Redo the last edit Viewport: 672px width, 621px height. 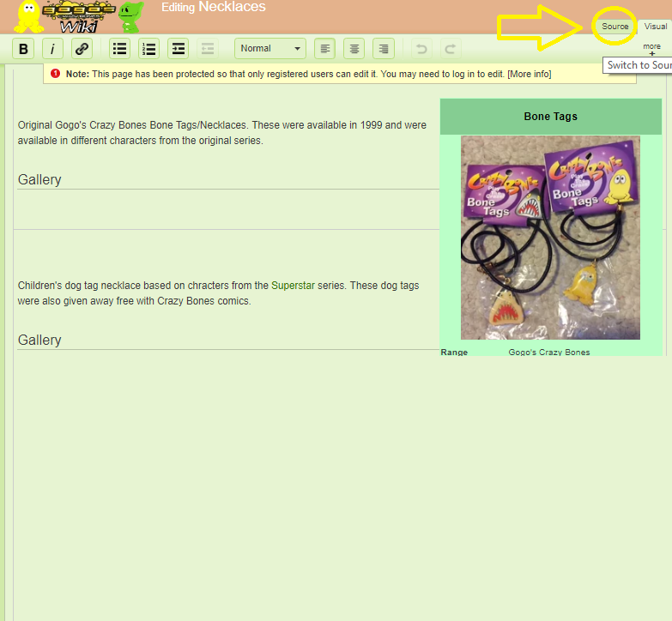451,48
